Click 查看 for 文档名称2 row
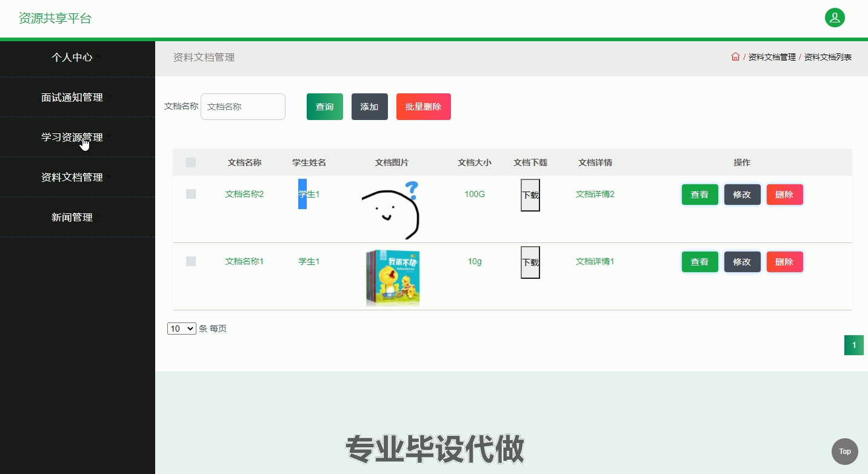Image resolution: width=868 pixels, height=474 pixels. point(700,195)
